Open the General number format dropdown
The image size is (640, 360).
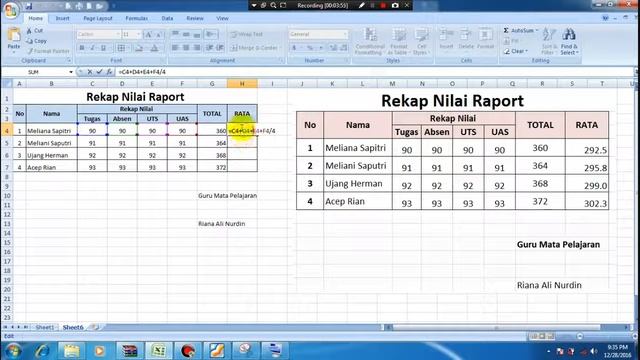click(x=345, y=34)
